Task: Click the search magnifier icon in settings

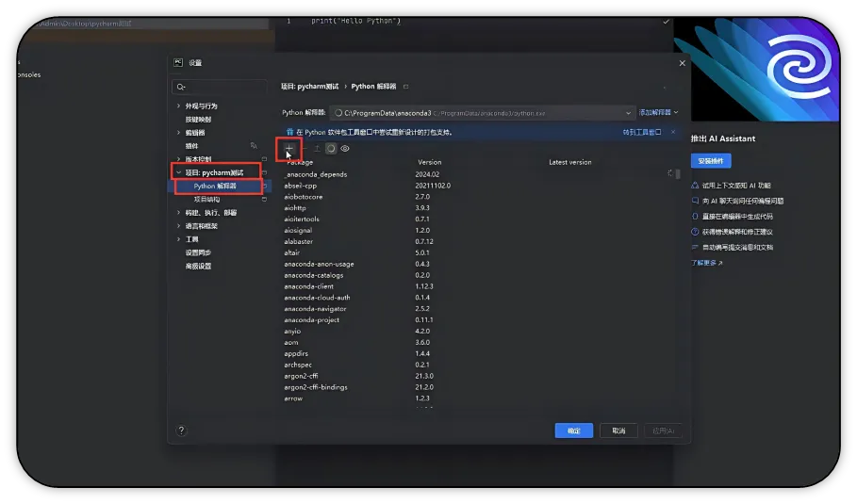Action: tap(181, 87)
